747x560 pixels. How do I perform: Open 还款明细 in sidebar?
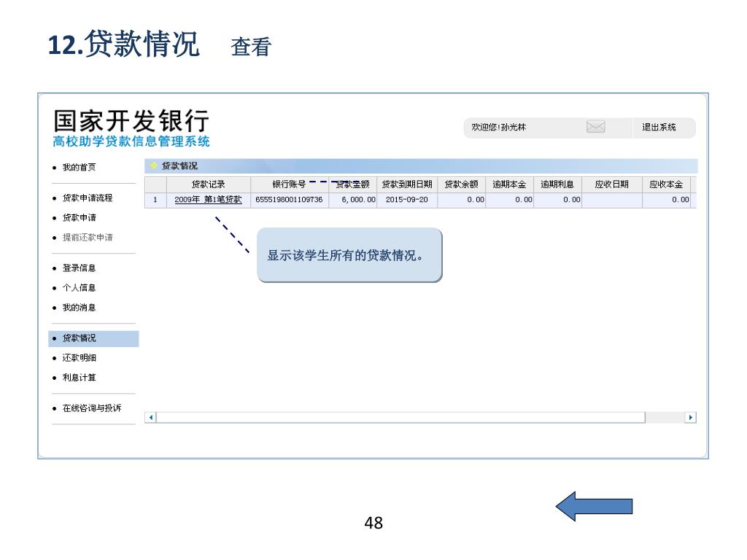[x=79, y=357]
